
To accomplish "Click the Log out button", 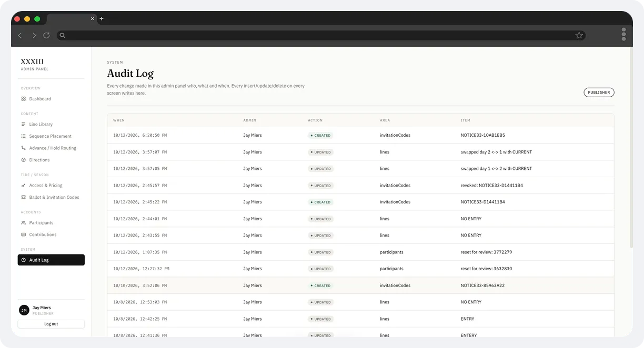I will coord(51,324).
